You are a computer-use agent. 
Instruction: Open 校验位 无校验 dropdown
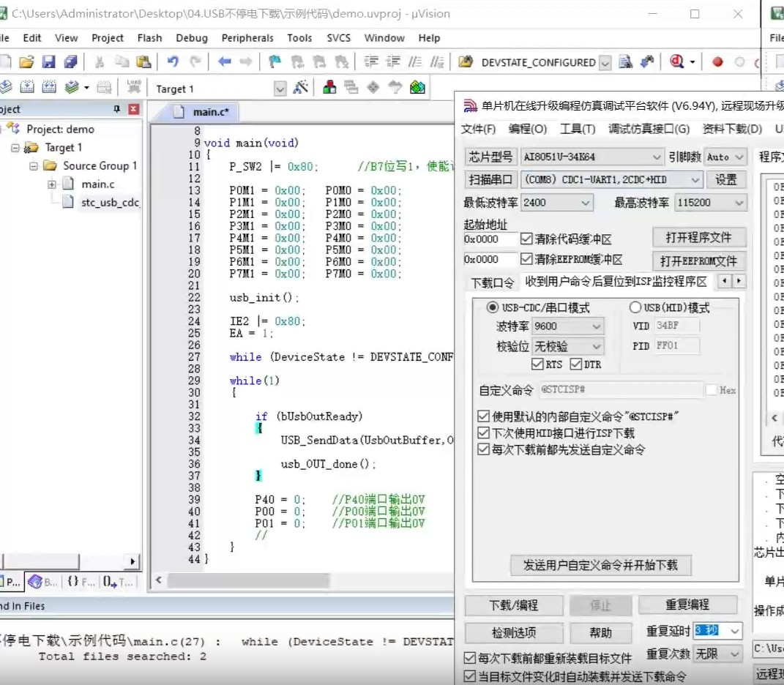click(x=568, y=346)
